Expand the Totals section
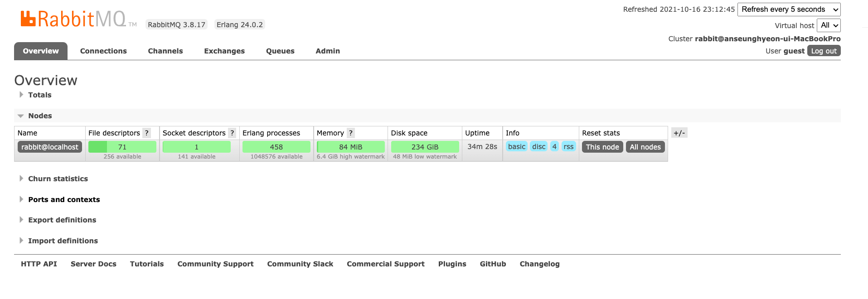This screenshot has width=868, height=299. (x=39, y=95)
